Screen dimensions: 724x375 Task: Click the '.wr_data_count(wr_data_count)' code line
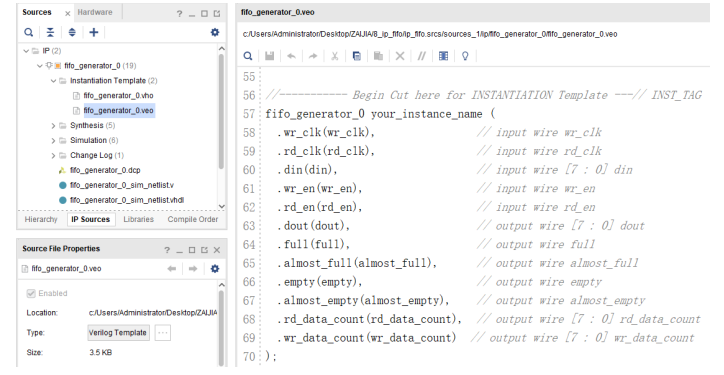[367, 338]
